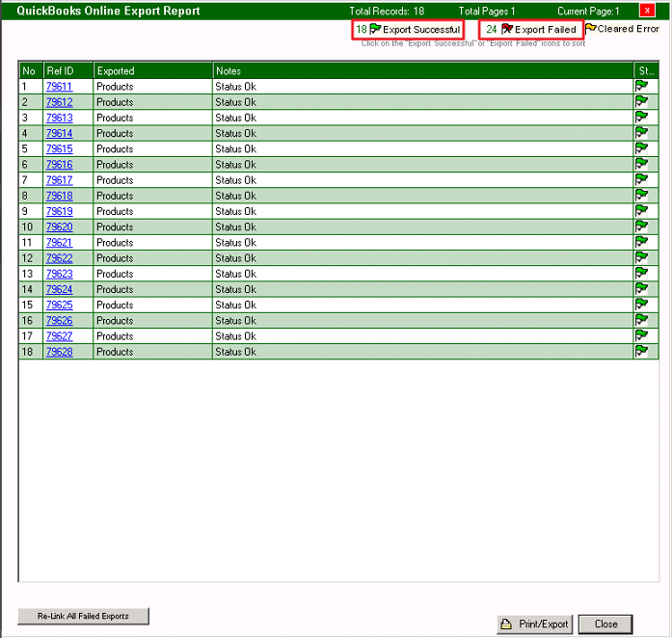Click the green status flag in row 1

(641, 86)
